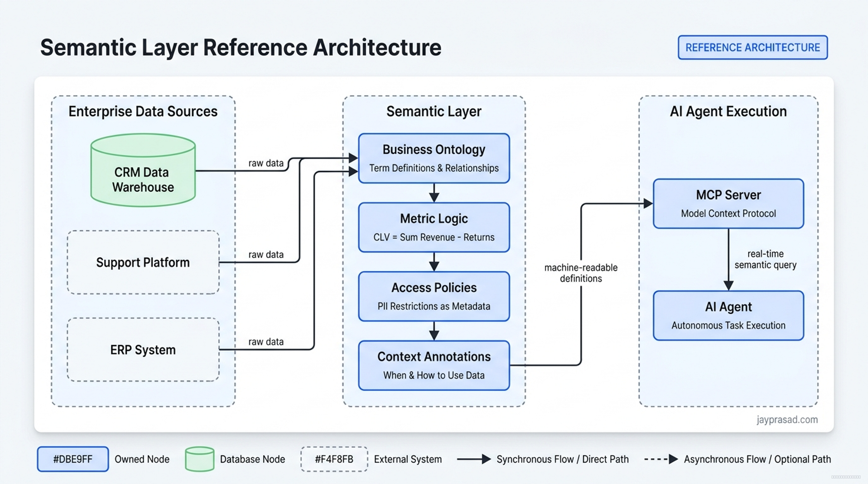
Task: Click the #DBE9FF legend swatch
Action: [73, 459]
